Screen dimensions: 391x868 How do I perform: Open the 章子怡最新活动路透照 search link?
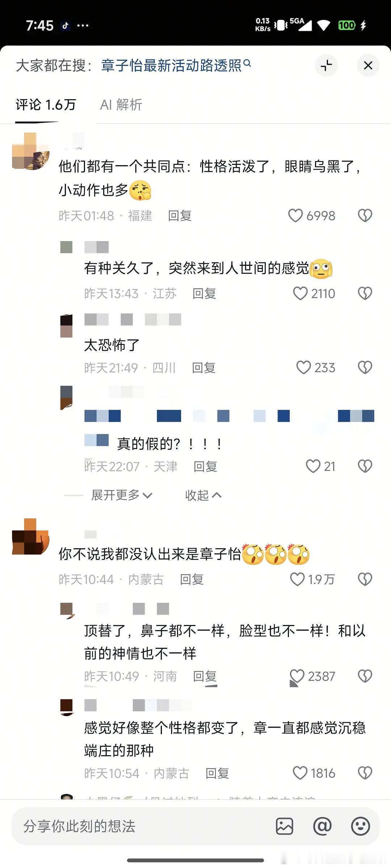(171, 66)
